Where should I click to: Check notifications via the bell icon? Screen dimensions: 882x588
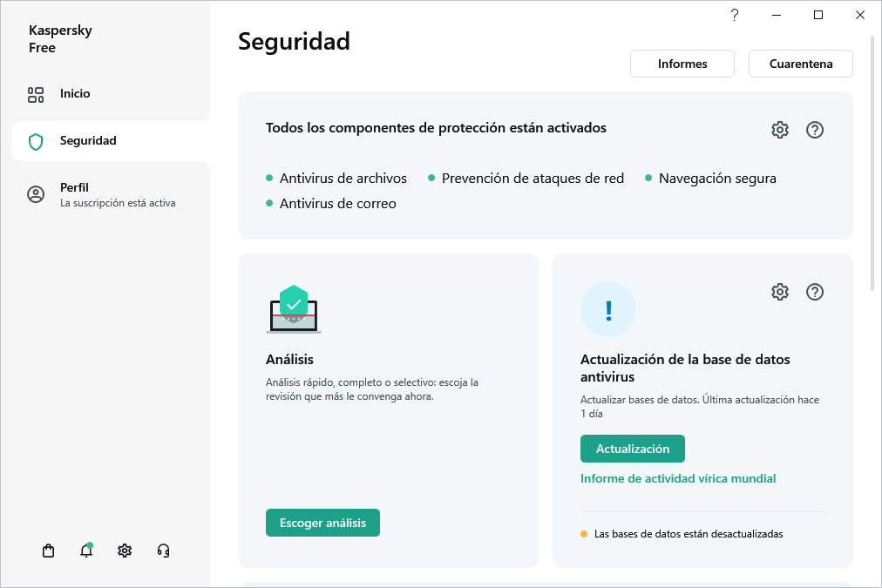click(85, 550)
